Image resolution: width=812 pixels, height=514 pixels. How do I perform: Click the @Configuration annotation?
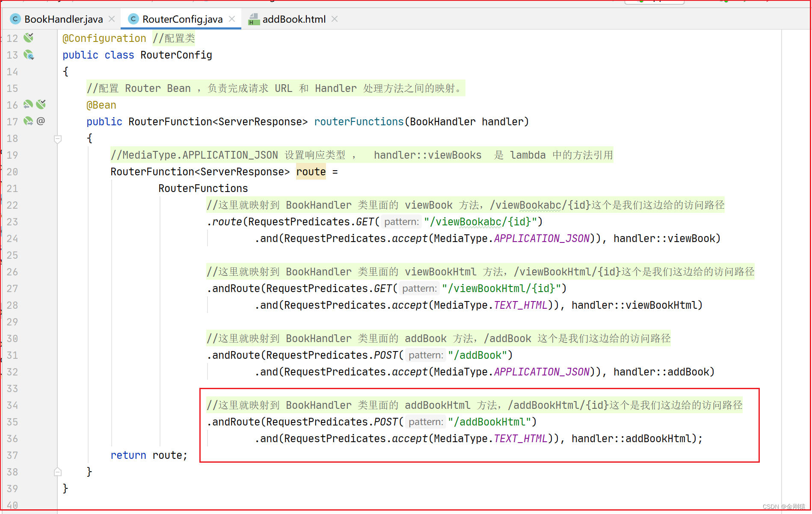(x=104, y=38)
